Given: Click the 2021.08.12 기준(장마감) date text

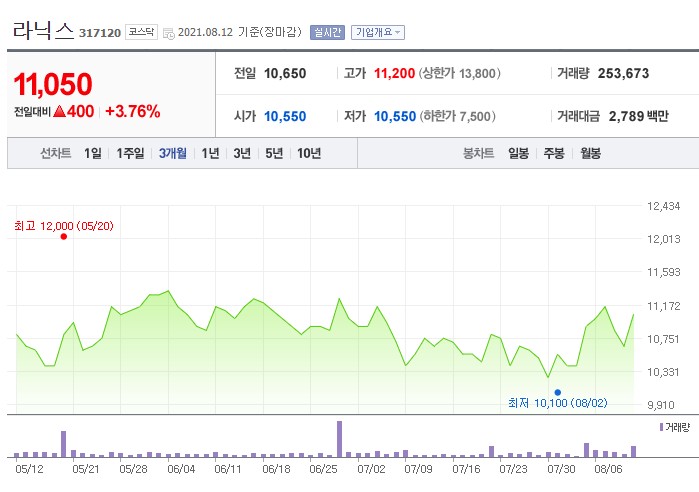Looking at the screenshot, I should (x=240, y=32).
